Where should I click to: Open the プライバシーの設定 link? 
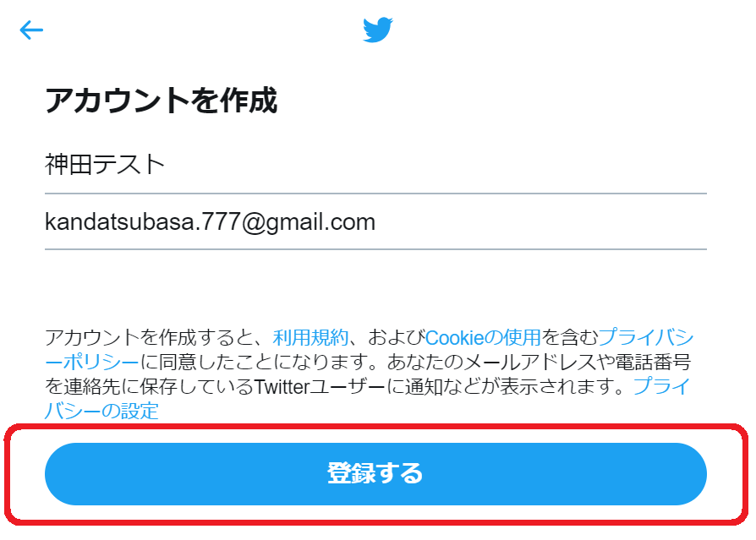tap(101, 411)
